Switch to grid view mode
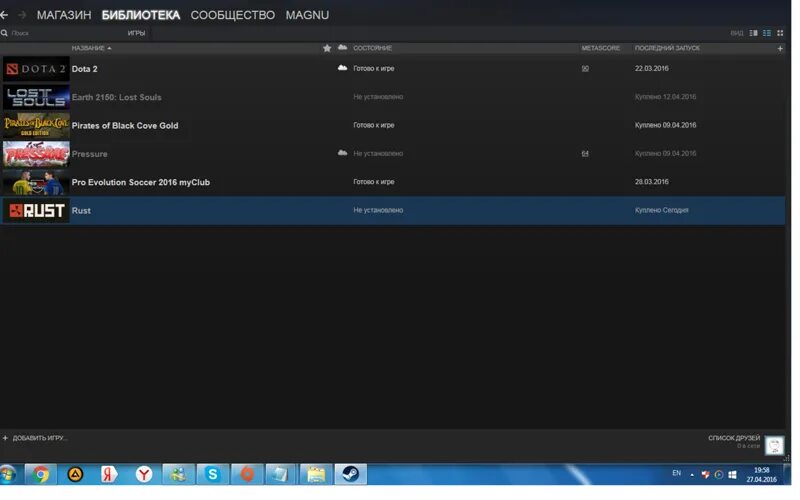The width and height of the screenshot is (800, 500). point(780,33)
